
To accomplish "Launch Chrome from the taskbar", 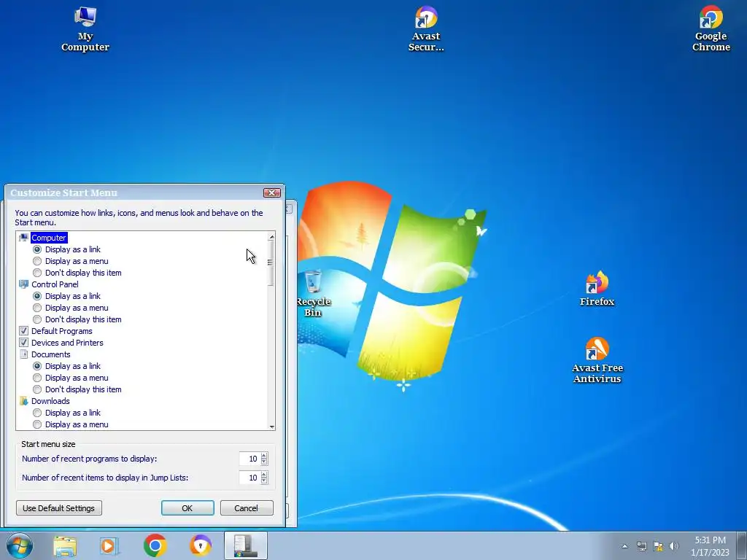I will click(x=155, y=545).
